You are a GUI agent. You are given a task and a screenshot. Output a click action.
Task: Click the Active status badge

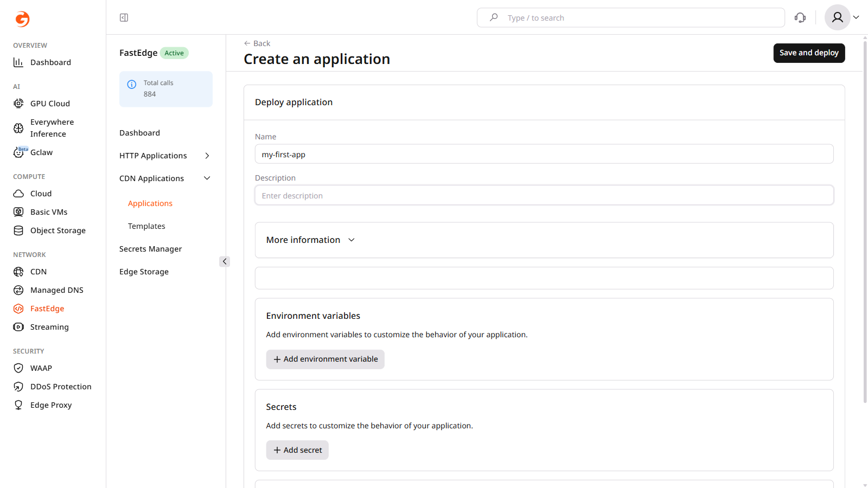coord(174,53)
